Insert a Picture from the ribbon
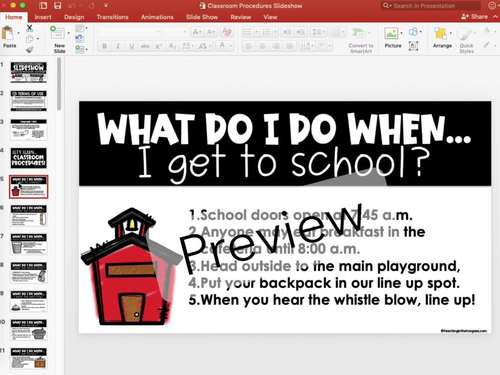500x375 pixels. (391, 34)
